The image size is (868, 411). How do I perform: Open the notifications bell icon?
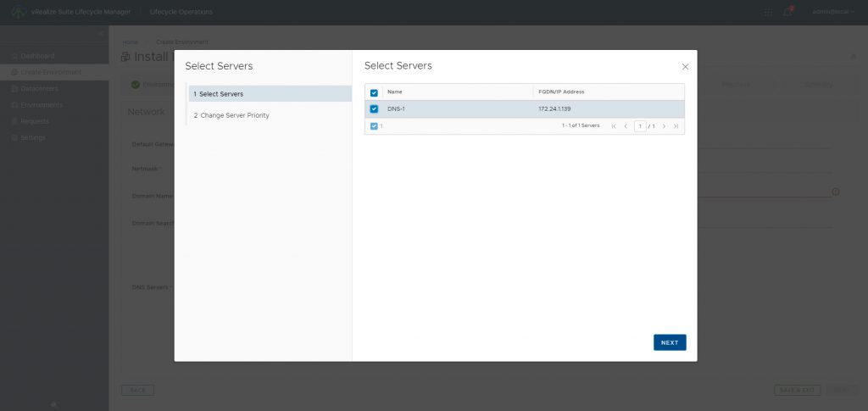787,12
